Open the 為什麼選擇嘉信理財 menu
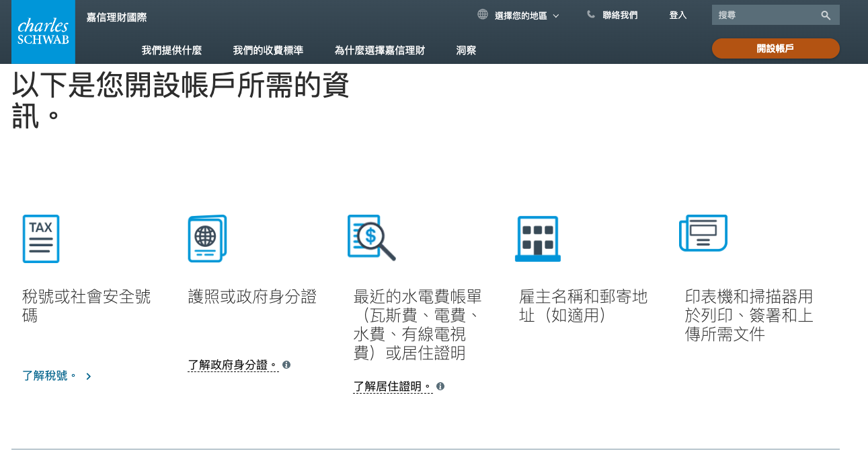868x469 pixels. [x=381, y=49]
